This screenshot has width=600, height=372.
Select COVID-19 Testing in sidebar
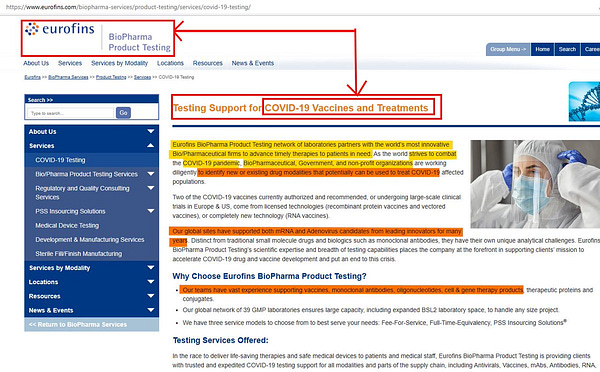[60, 160]
